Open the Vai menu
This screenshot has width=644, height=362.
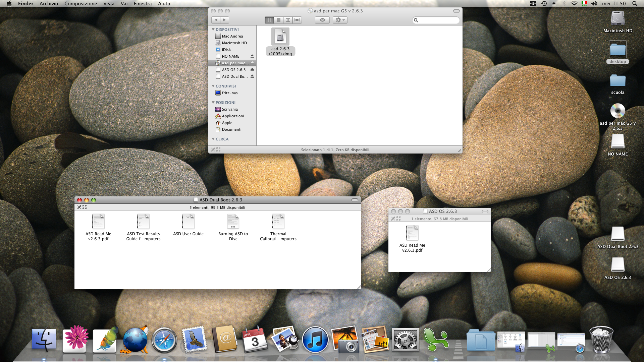tap(124, 4)
